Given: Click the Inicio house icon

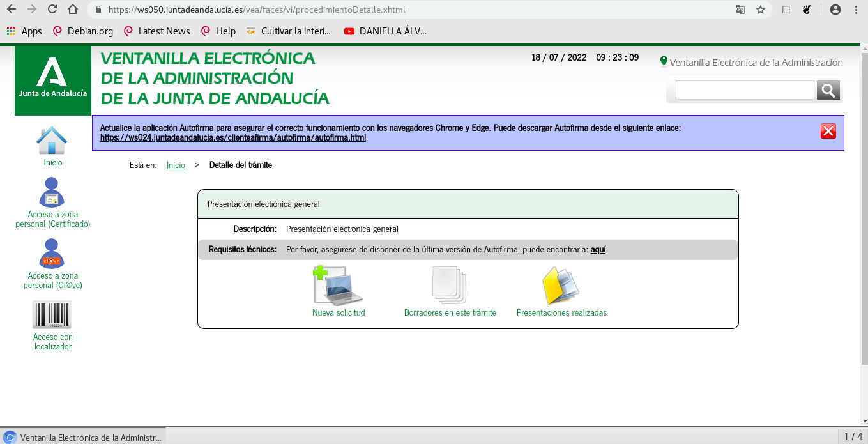Looking at the screenshot, I should point(52,141).
